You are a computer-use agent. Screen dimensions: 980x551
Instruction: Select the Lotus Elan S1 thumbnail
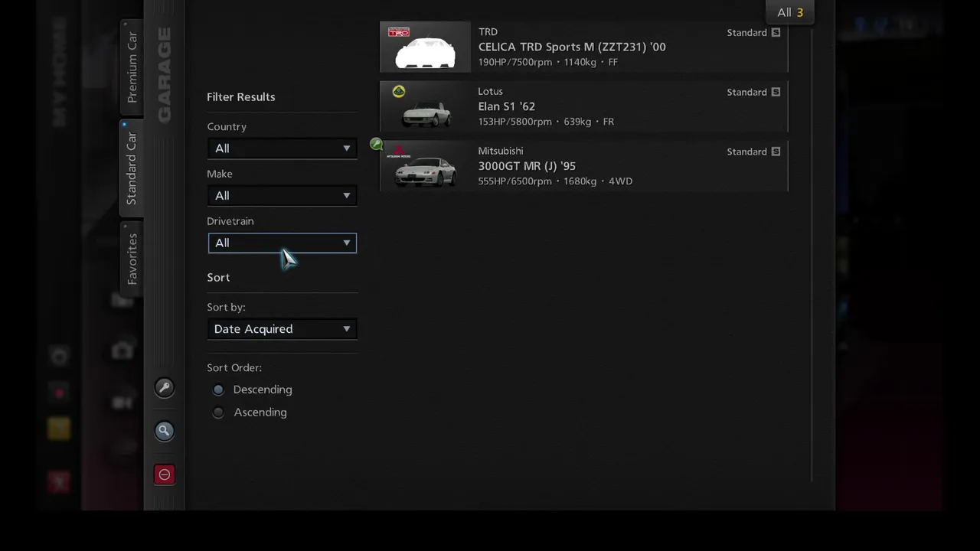click(425, 106)
